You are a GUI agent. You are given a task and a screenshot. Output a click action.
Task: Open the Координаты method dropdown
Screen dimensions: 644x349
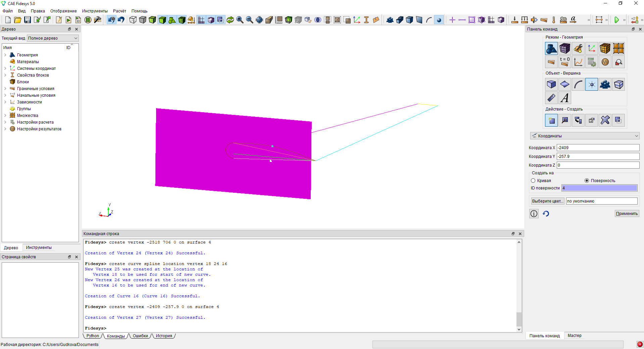[x=585, y=136]
